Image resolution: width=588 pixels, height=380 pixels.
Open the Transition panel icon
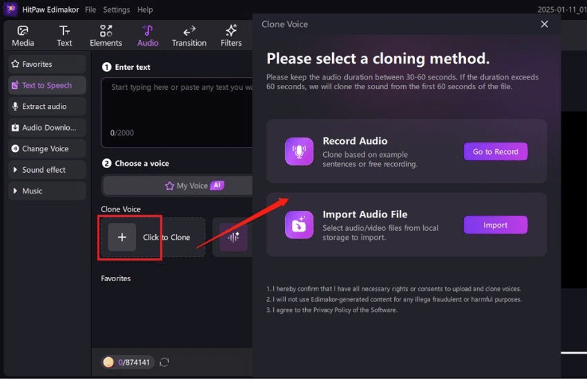coord(189,30)
